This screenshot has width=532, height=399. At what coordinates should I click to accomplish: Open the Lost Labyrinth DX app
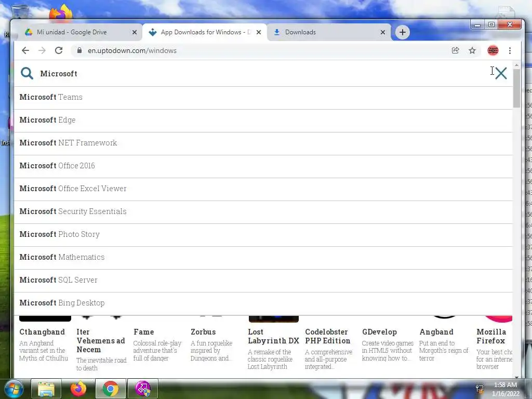tap(273, 336)
